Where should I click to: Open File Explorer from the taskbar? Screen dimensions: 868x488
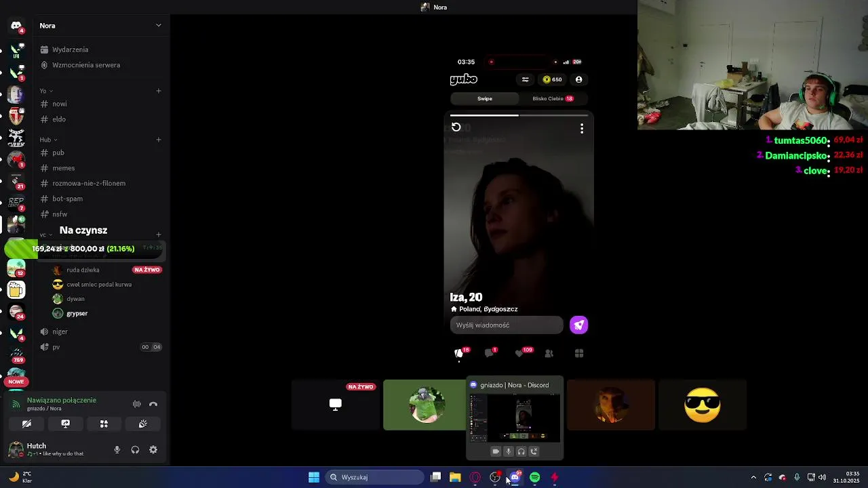tap(455, 478)
